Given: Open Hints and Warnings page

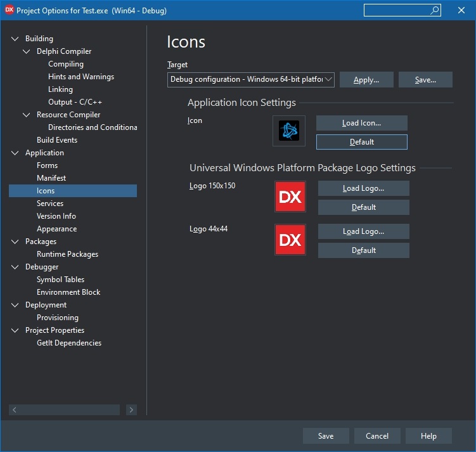Looking at the screenshot, I should pyautogui.click(x=81, y=77).
